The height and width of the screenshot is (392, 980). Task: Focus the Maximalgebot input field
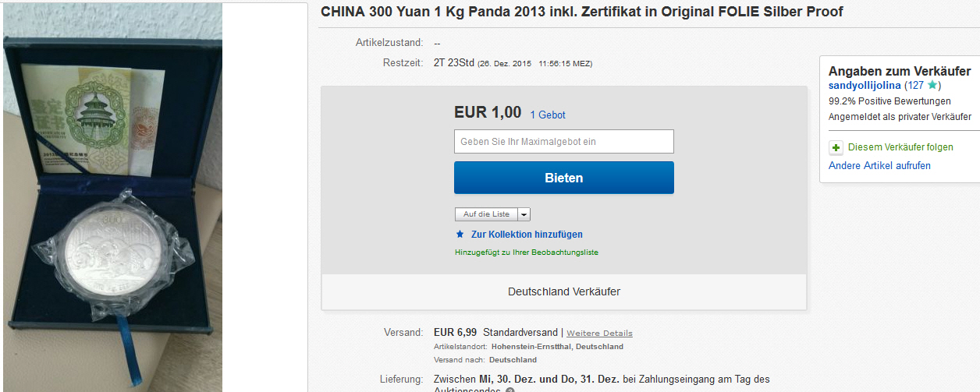click(564, 141)
